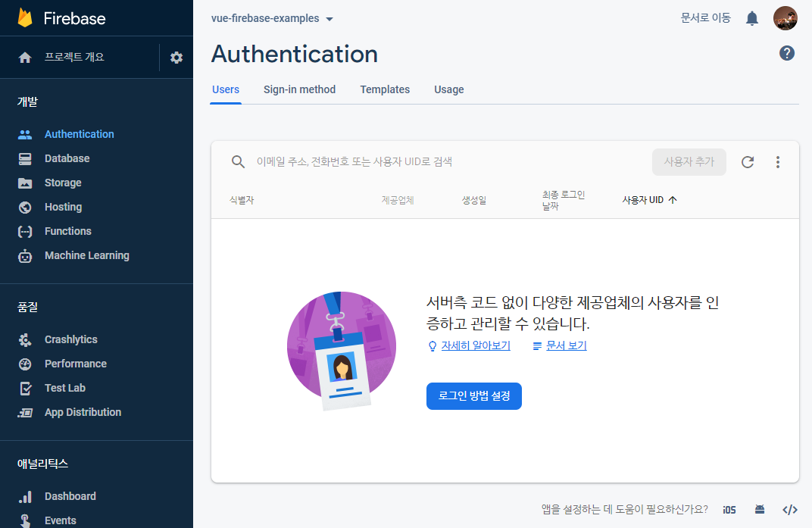Click the App Distribution icon
Screen dimensions: 812x528
tap(25, 413)
